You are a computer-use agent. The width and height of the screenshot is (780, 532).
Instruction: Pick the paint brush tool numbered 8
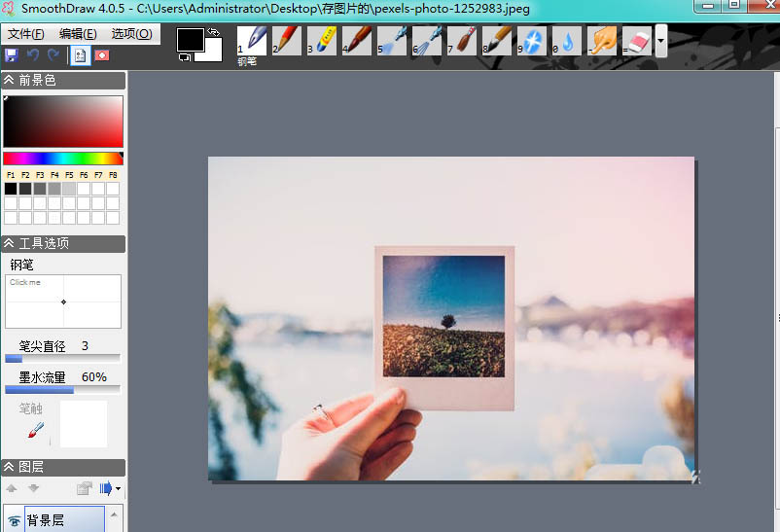(x=496, y=40)
